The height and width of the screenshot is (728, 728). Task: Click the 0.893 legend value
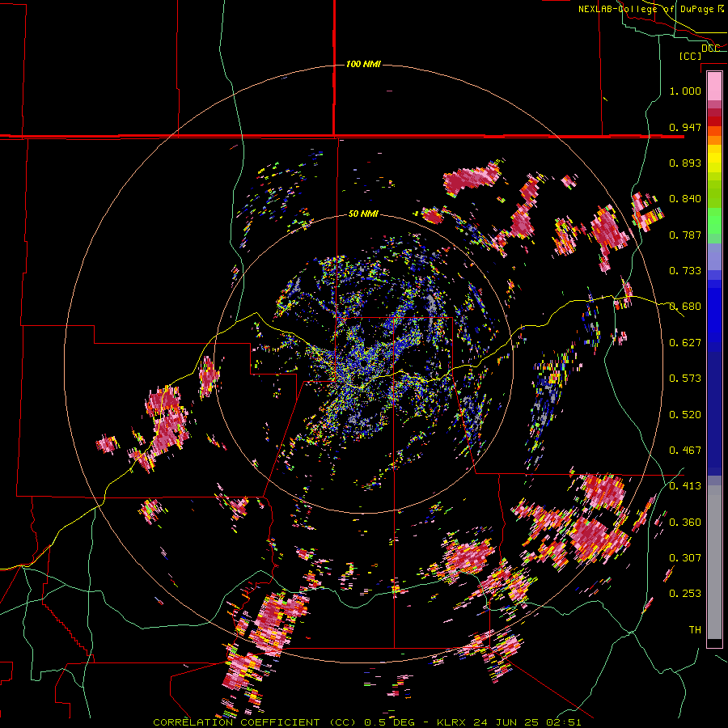pyautogui.click(x=685, y=163)
